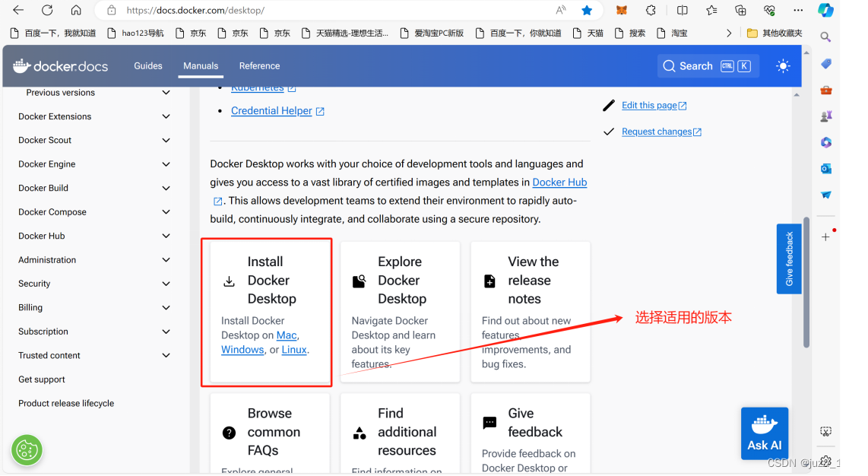This screenshot has width=868, height=476.
Task: Expand the Previous versions chevron
Action: coord(166,93)
